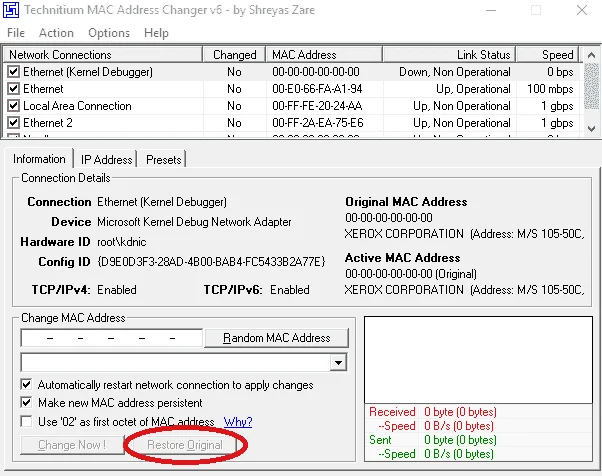This screenshot has height=476, width=602.
Task: Click the 100 mbps speed value
Action: coord(550,89)
